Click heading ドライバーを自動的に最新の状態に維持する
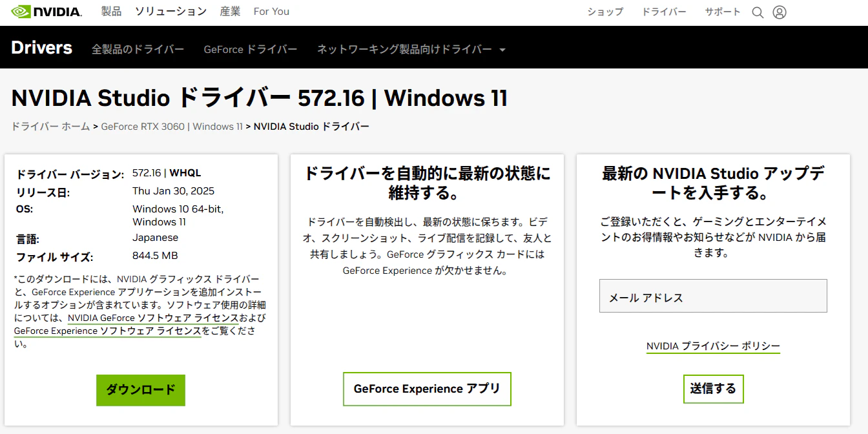This screenshot has width=868, height=434. coord(427,183)
